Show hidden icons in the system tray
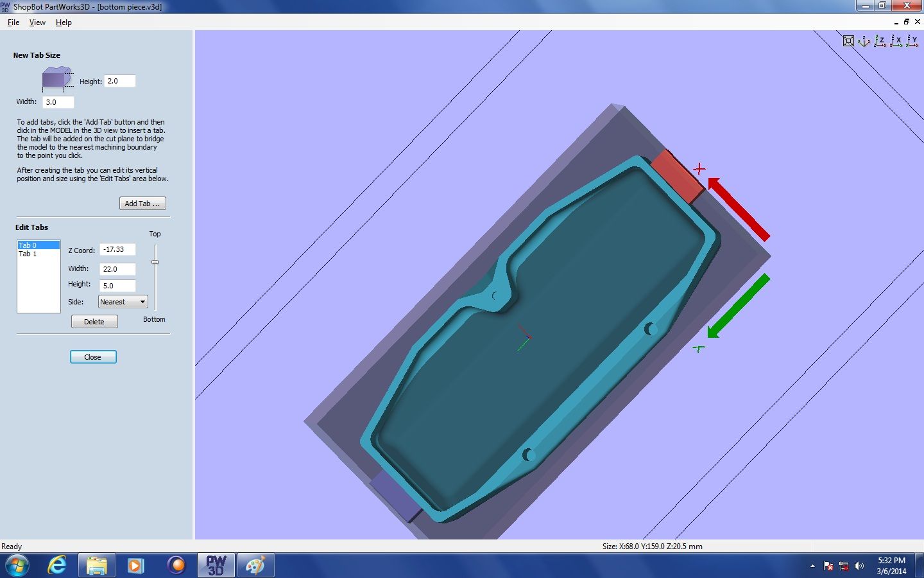This screenshot has height=578, width=924. point(813,567)
